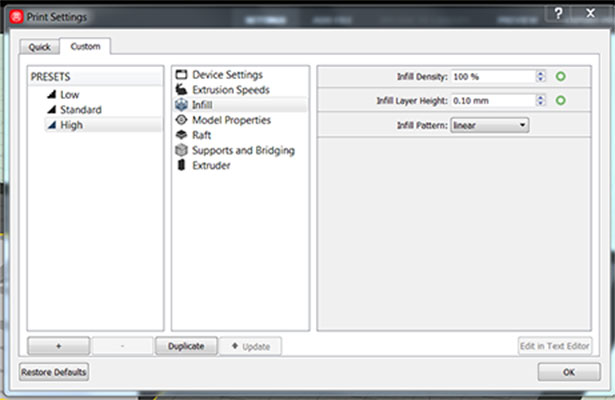Click the Extruder icon
The height and width of the screenshot is (400, 615).
181,165
